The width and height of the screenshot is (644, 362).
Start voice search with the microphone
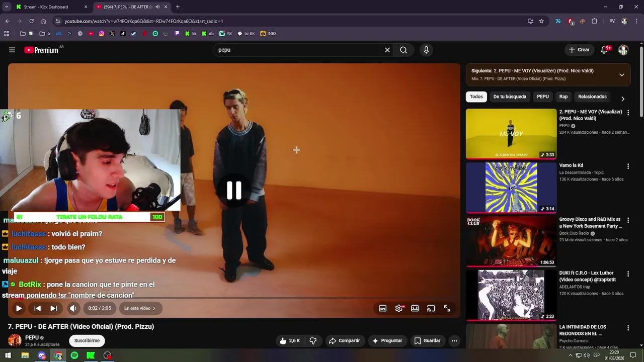[426, 50]
